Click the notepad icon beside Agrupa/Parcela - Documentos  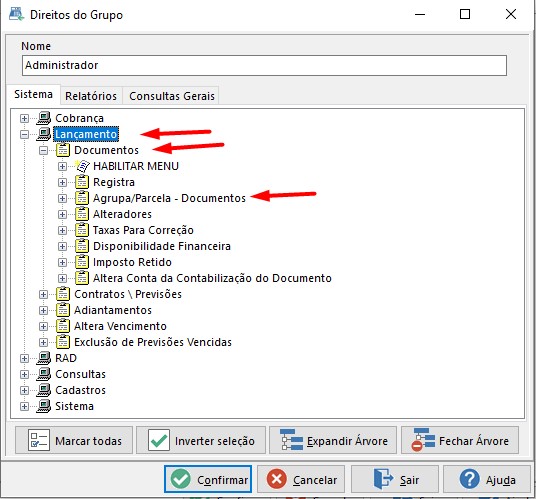pyautogui.click(x=82, y=198)
